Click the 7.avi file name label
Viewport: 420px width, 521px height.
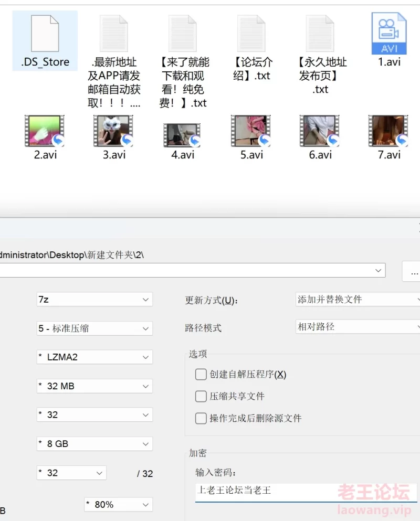389,154
